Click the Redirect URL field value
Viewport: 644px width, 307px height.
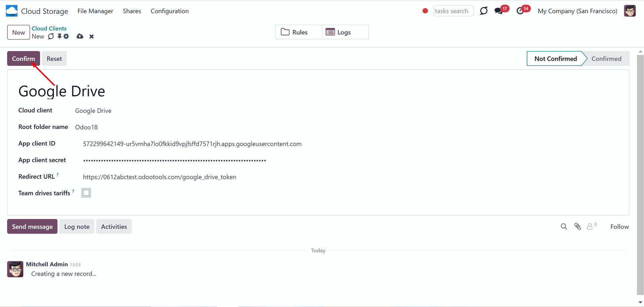[x=160, y=177]
